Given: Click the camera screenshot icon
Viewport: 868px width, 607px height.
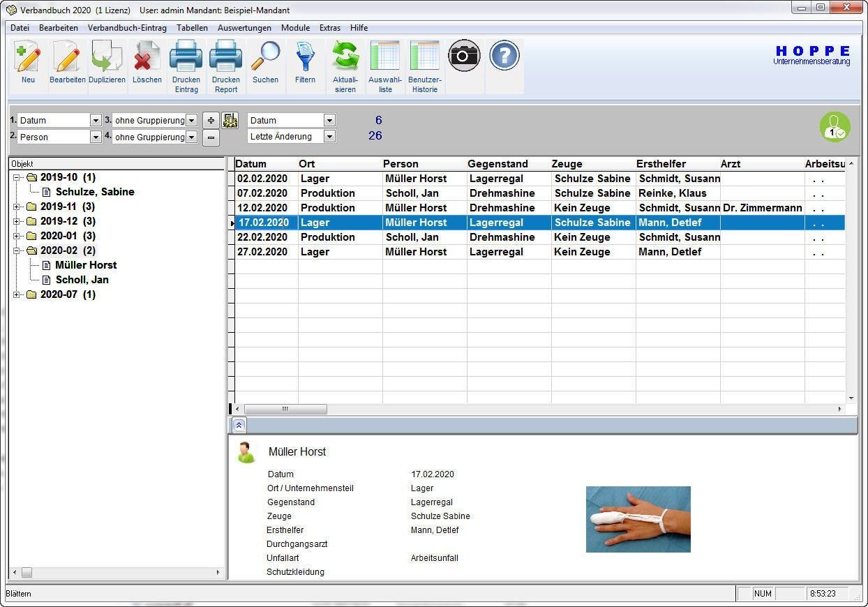Looking at the screenshot, I should (x=464, y=55).
